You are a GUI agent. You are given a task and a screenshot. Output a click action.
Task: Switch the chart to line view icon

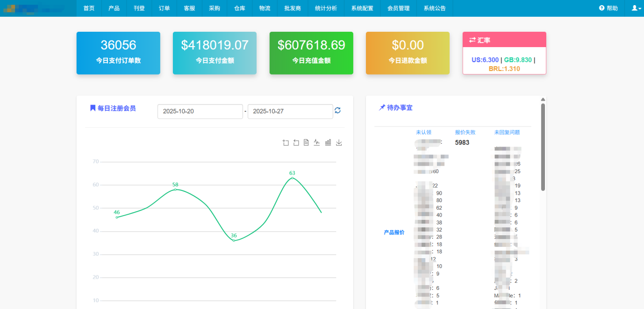click(317, 142)
